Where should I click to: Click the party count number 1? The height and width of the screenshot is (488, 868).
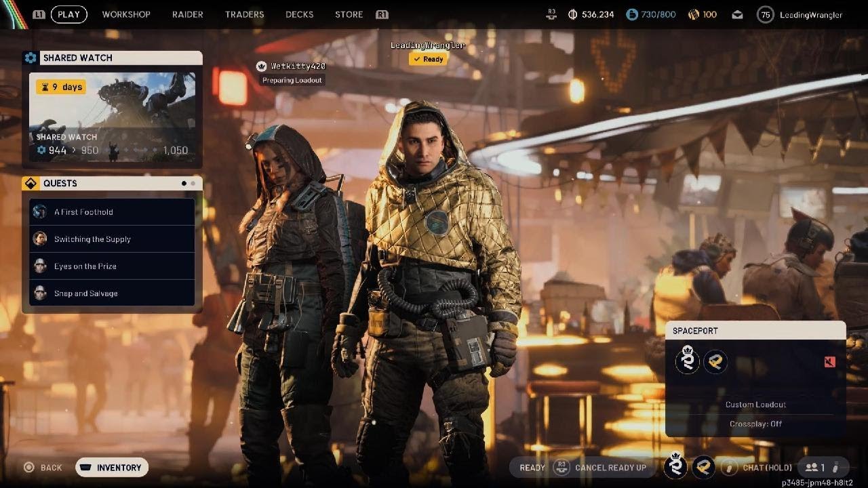823,468
